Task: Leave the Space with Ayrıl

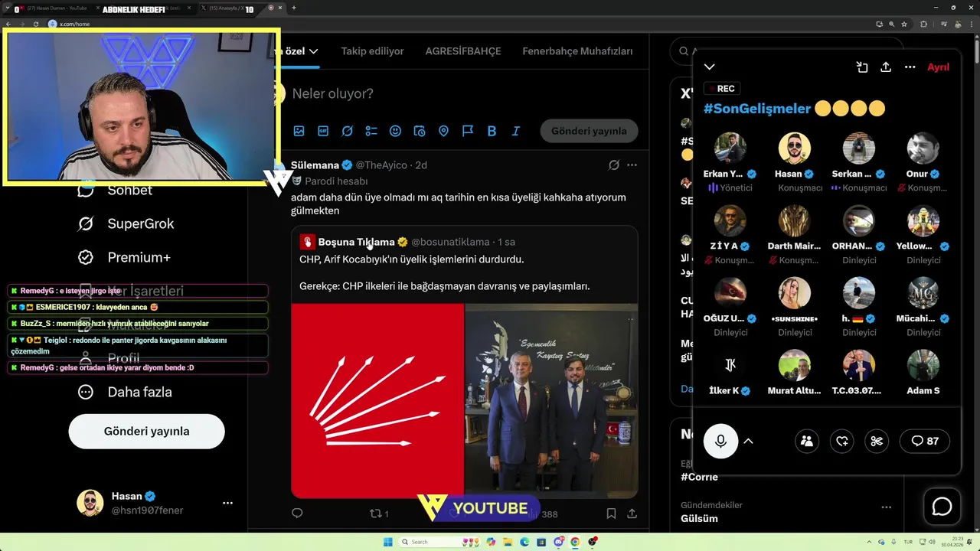Action: coord(938,67)
